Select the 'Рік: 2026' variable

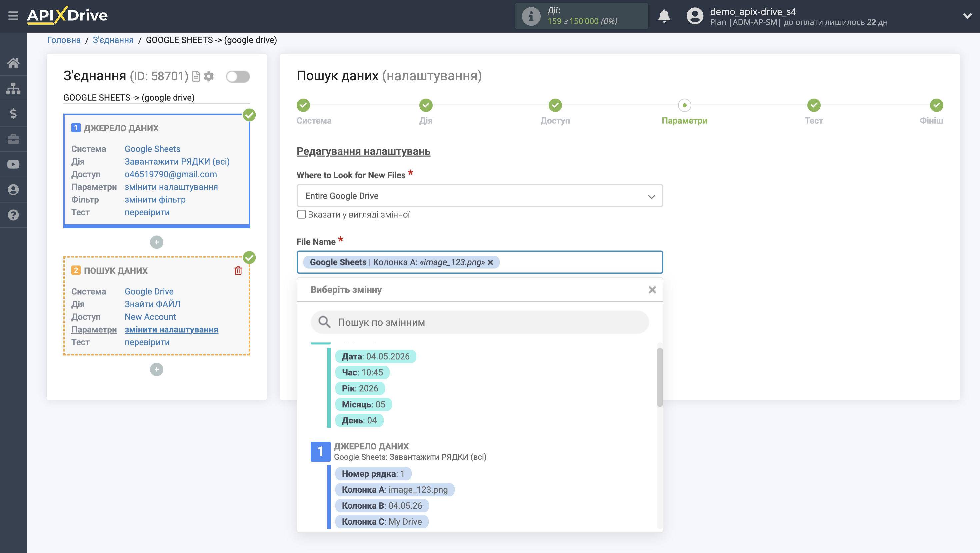click(x=360, y=389)
